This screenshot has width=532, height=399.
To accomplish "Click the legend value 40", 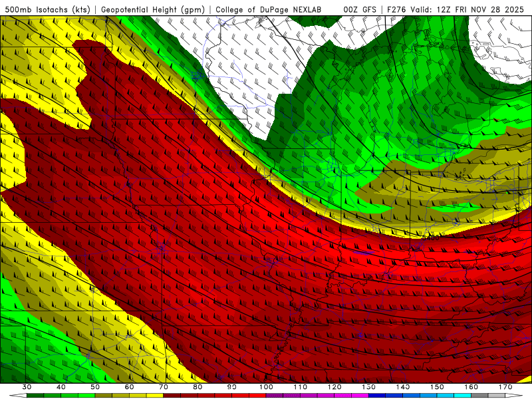I will [61, 387].
